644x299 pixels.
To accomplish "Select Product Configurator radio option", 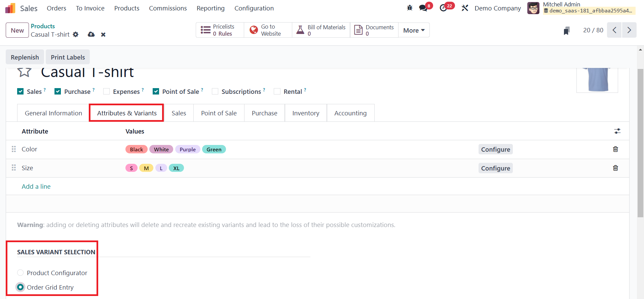I will coord(21,273).
